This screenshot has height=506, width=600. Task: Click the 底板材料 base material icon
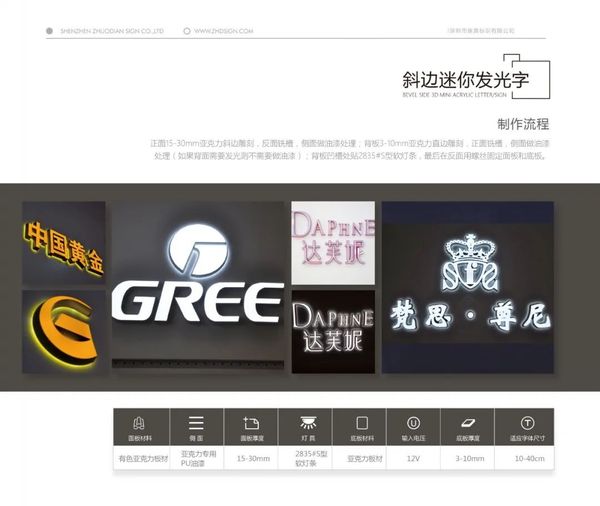[362, 423]
